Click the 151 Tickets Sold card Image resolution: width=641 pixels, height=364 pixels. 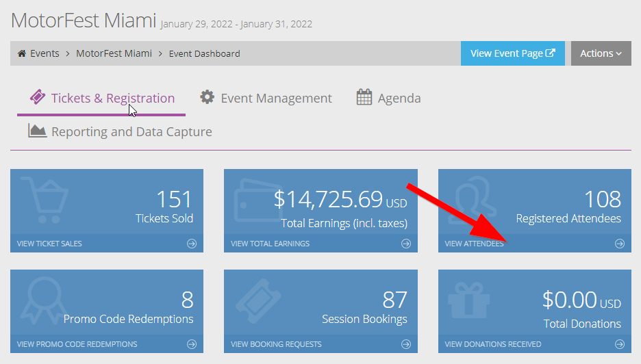(107, 210)
